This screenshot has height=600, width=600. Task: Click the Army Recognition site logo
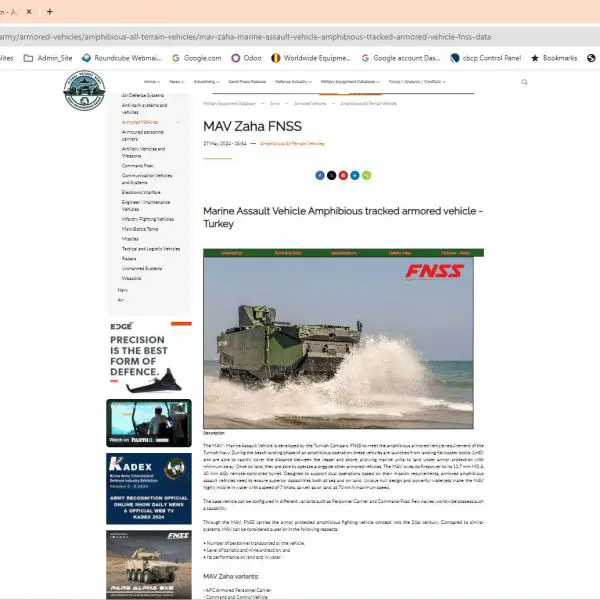click(x=83, y=91)
